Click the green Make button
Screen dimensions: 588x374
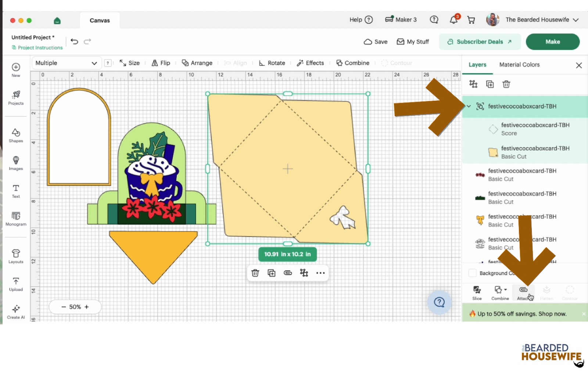pyautogui.click(x=553, y=42)
